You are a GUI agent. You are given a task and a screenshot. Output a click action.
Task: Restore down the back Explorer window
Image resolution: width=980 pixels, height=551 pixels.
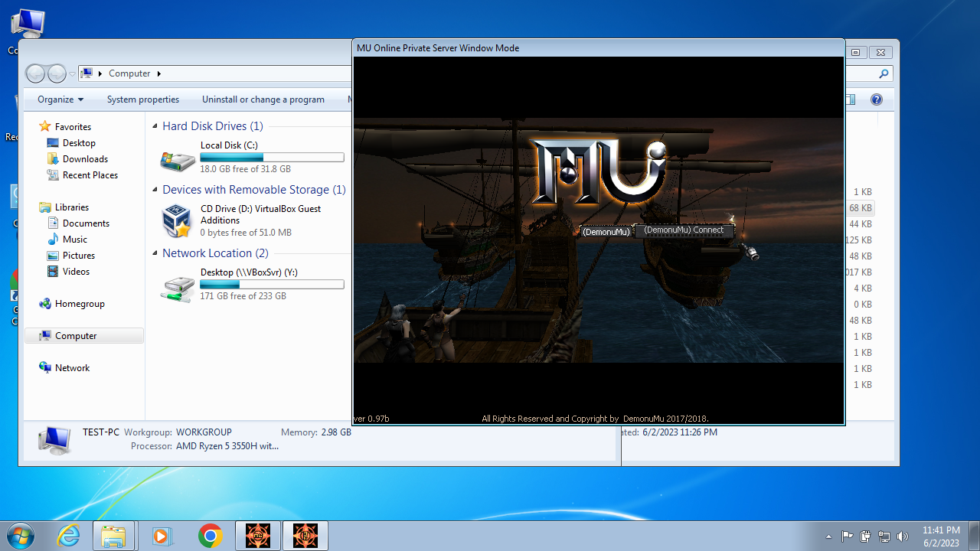tap(856, 52)
